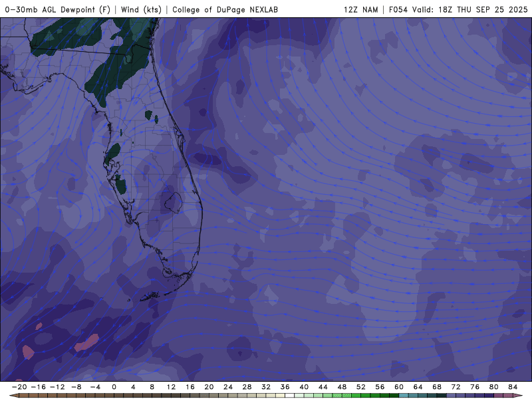532x399 pixels.
Task: Click the "84" value on the color scale
Action: coord(513,387)
